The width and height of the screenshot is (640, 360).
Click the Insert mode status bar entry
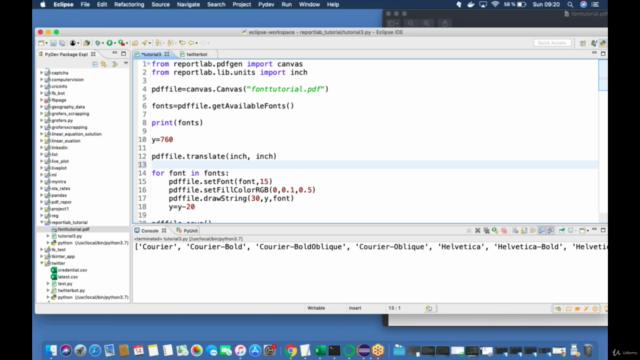tap(355, 308)
